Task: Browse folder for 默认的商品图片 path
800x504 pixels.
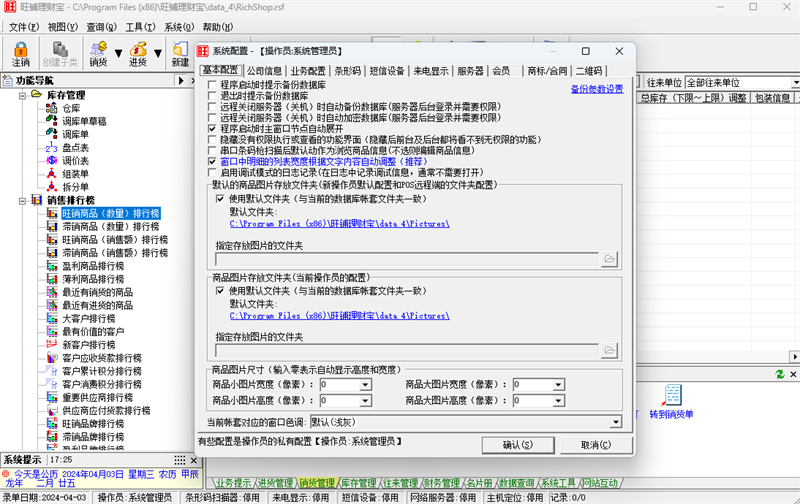Action: point(609,259)
